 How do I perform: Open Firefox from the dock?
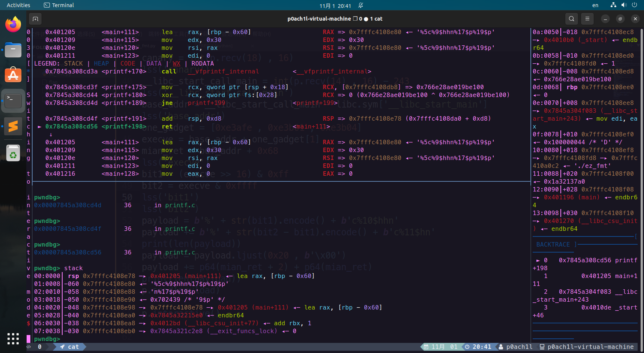tap(13, 24)
